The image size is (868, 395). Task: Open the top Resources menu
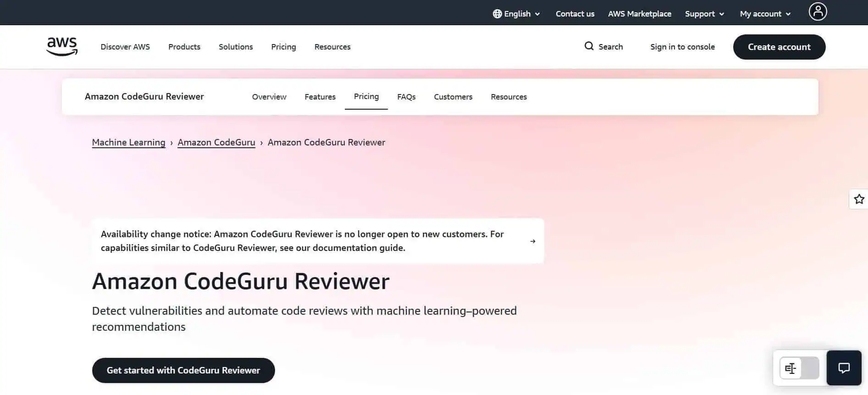(332, 47)
